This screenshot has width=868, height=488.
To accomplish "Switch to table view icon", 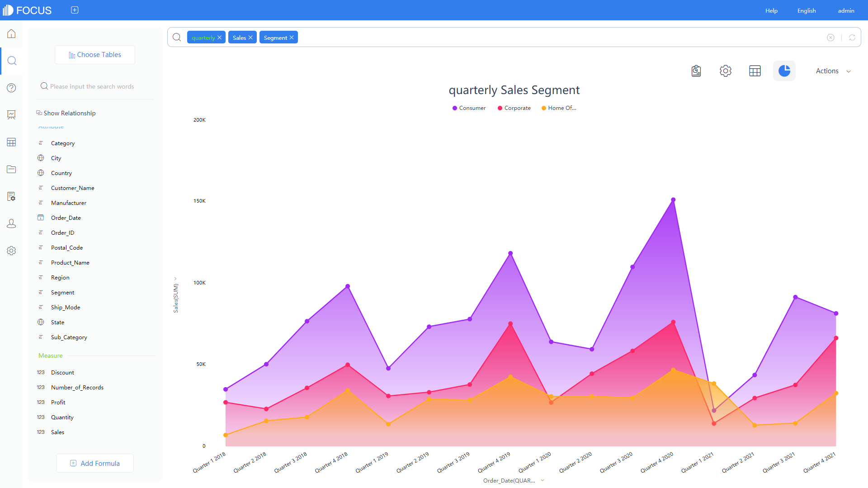I will [x=755, y=71].
